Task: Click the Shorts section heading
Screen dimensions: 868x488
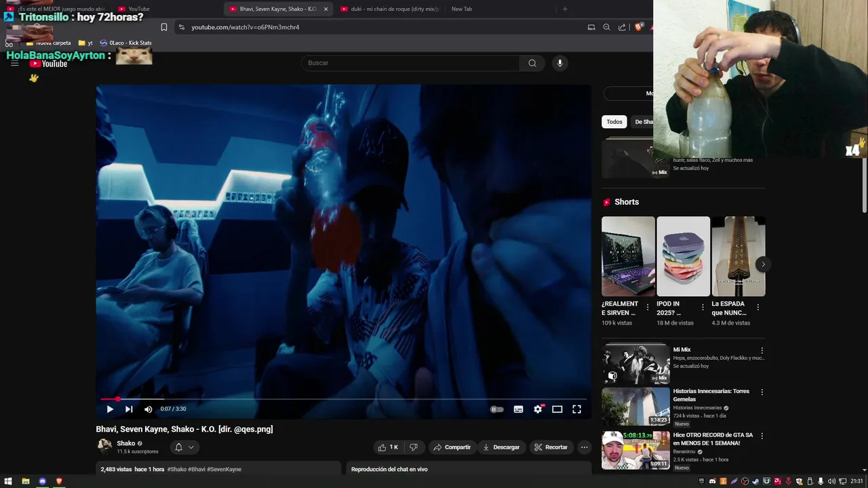Action: pos(627,202)
